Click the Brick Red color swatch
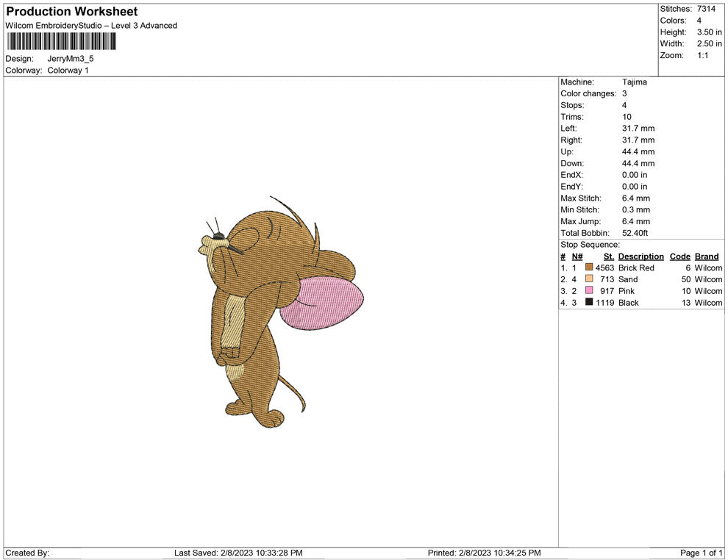This screenshot has width=728, height=560. coord(589,268)
